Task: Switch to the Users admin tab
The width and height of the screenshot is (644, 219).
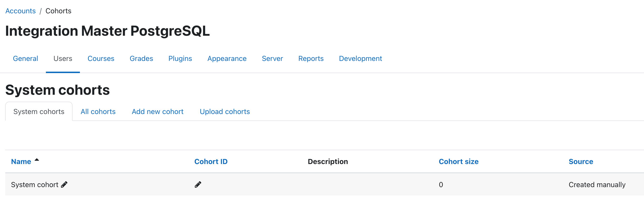Action: click(63, 58)
